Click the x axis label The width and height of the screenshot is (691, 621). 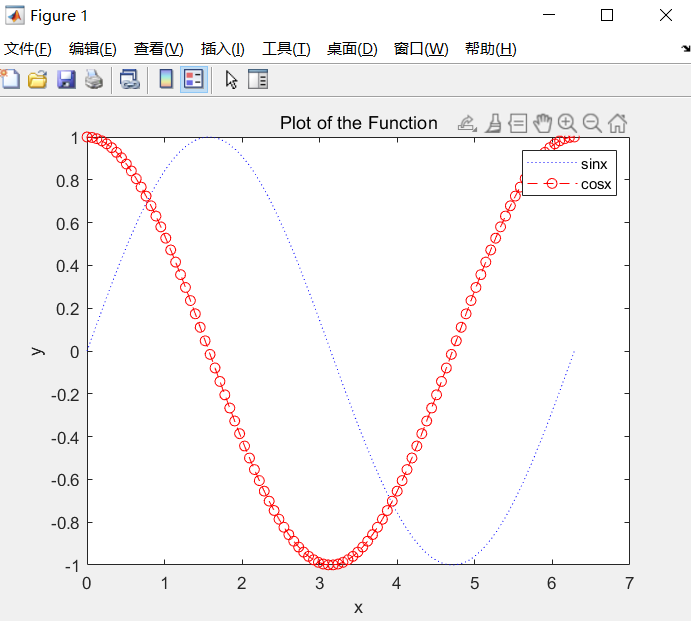[358, 608]
